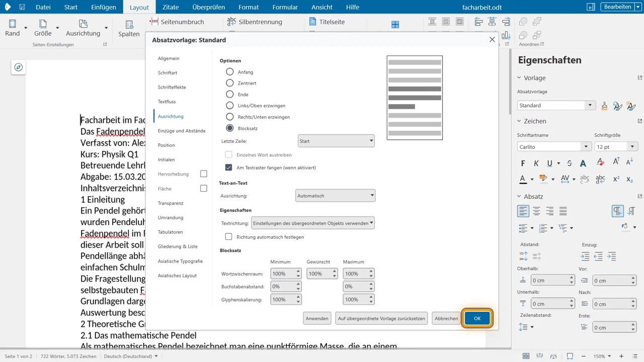
Task: Open the Letzte Zeile dropdown
Action: [x=336, y=141]
